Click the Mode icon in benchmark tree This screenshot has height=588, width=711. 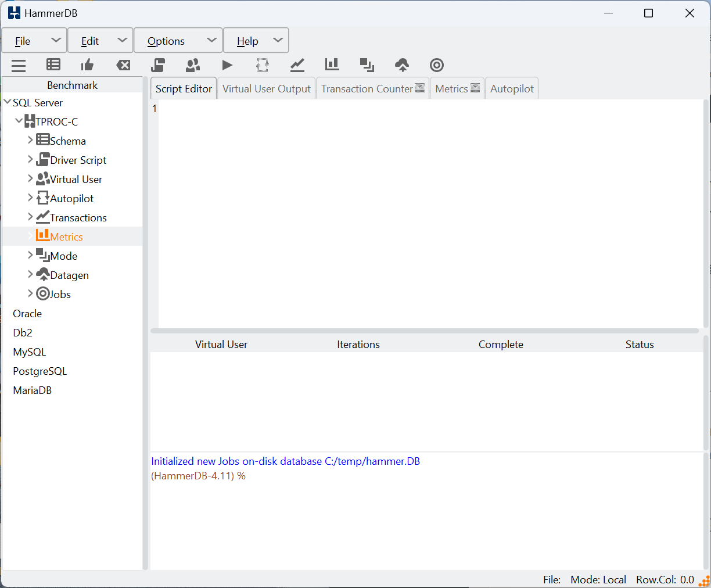(43, 254)
